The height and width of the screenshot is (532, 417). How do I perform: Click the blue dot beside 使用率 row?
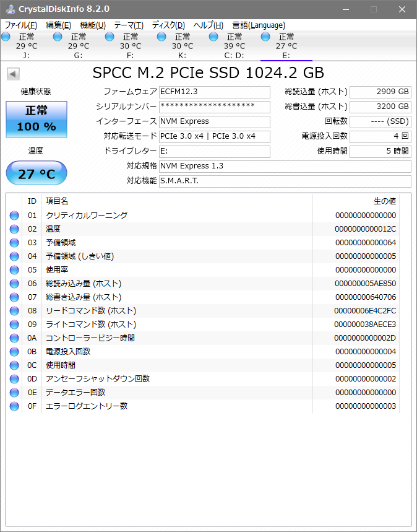[14, 269]
